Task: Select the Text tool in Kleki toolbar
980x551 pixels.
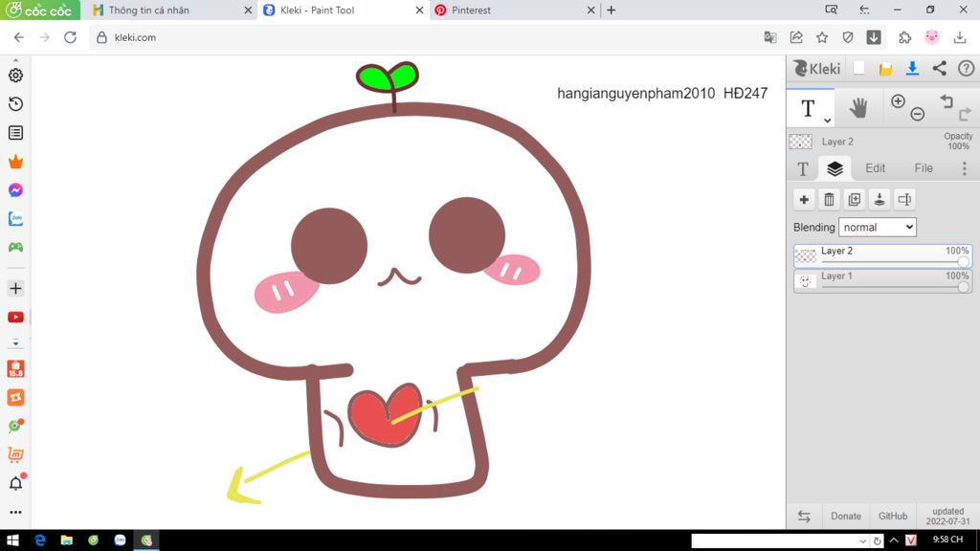Action: click(808, 108)
